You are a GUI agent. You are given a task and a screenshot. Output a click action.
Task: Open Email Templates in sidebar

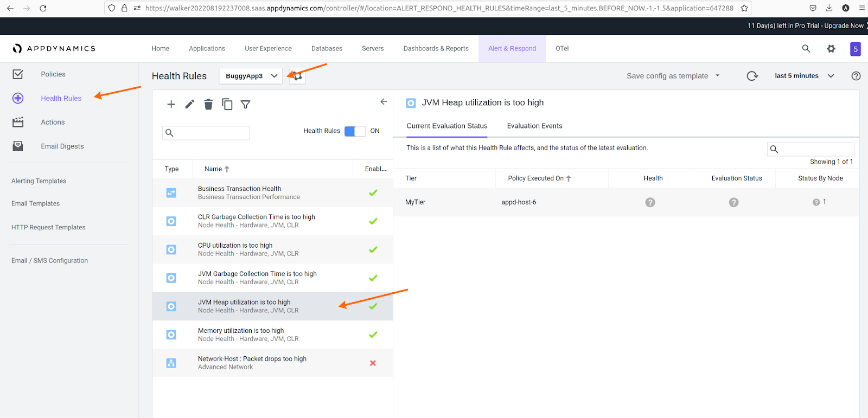point(36,204)
